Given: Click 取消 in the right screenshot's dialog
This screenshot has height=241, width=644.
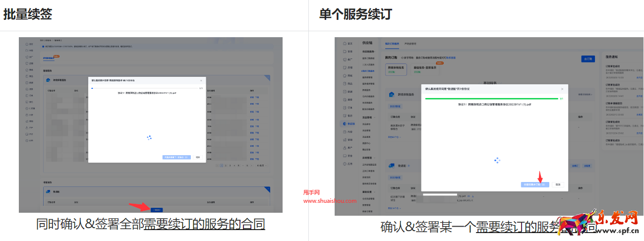Looking at the screenshot, I should (x=558, y=184).
